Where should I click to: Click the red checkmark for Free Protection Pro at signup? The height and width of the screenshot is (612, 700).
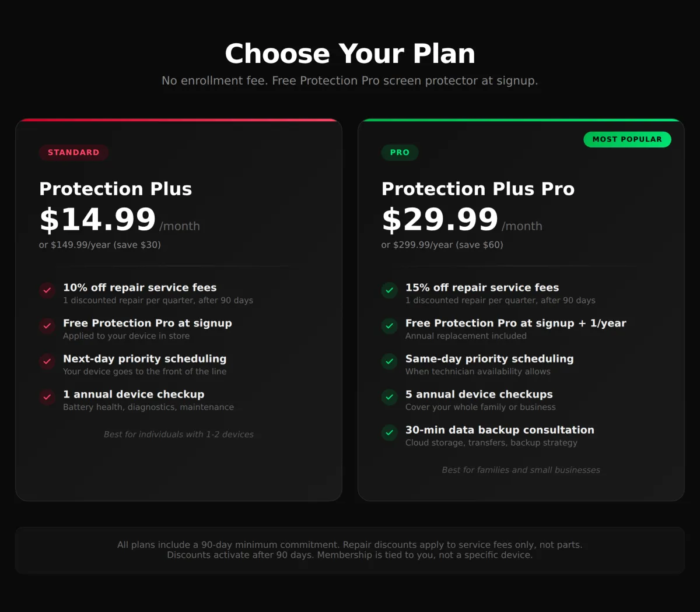point(47,326)
